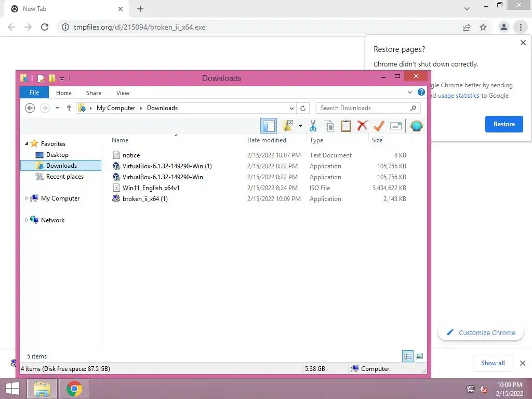Select Desktop in Favorites
The image size is (532, 399).
pos(57,155)
